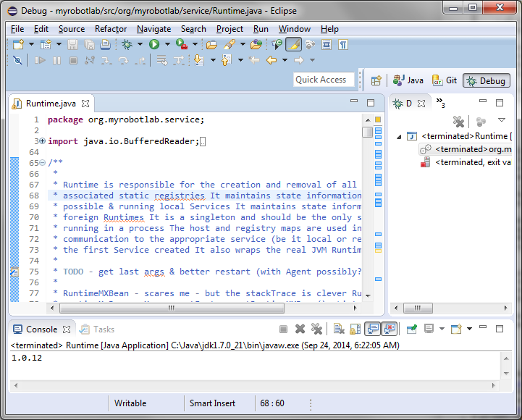Remove all terminated launches in the Debug view

[458, 122]
